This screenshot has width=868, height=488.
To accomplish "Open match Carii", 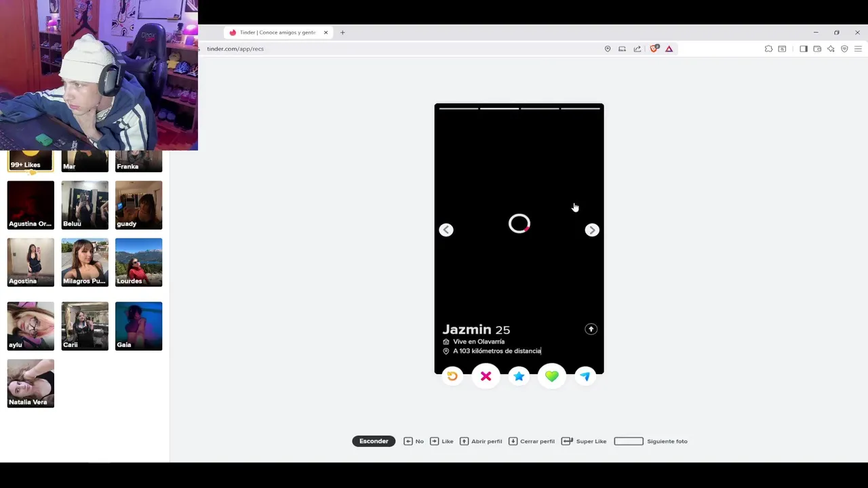I will [85, 326].
